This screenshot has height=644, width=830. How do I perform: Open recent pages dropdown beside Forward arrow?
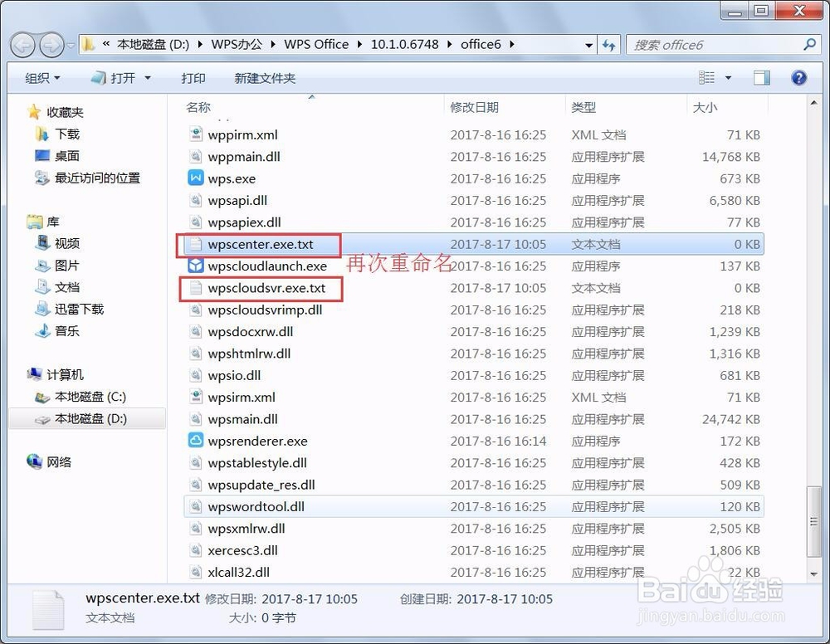pyautogui.click(x=71, y=46)
